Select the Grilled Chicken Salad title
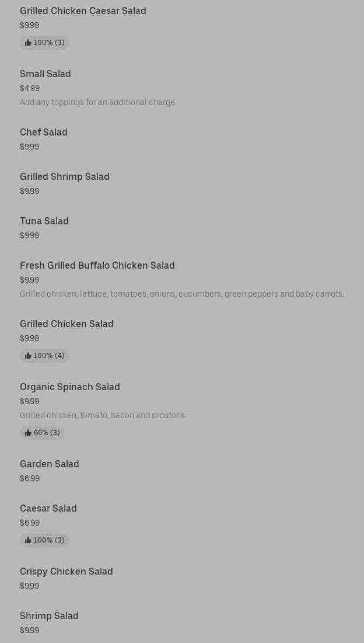 point(66,324)
